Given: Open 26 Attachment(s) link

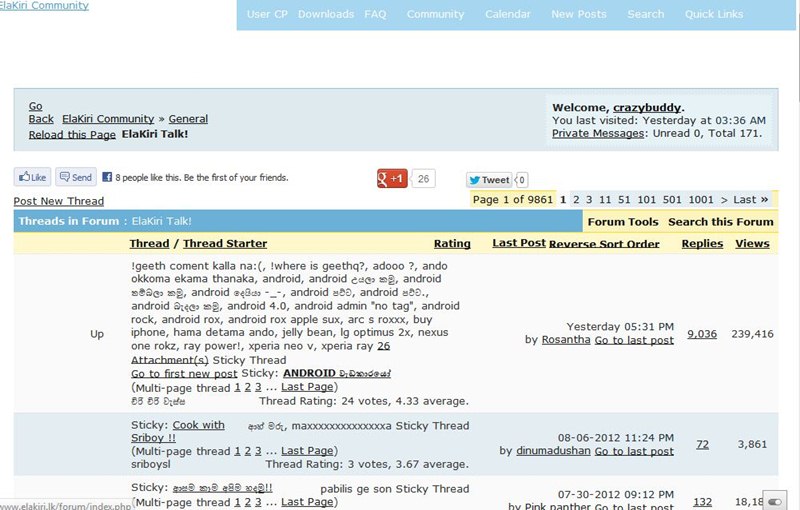Looking at the screenshot, I should (x=260, y=352).
